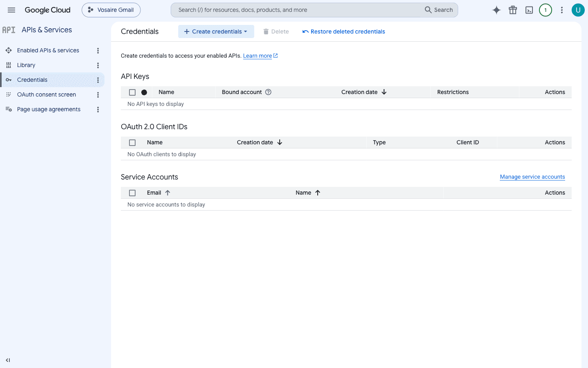Open more options for Page usage agreements
This screenshot has width=588, height=368.
(98, 109)
